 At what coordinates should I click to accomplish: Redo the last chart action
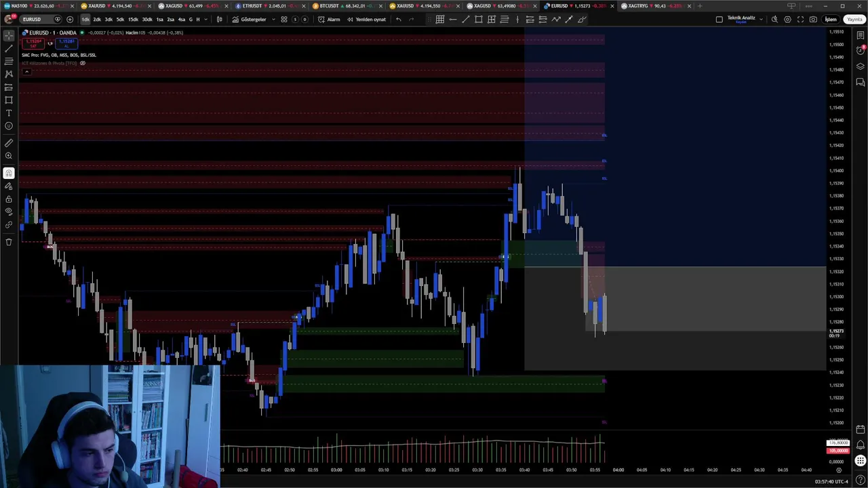[411, 19]
